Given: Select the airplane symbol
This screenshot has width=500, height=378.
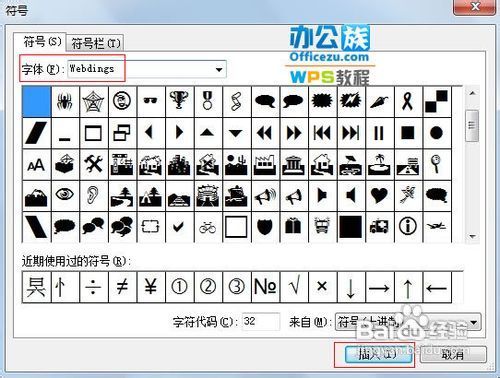Looking at the screenshot, I should tap(436, 227).
